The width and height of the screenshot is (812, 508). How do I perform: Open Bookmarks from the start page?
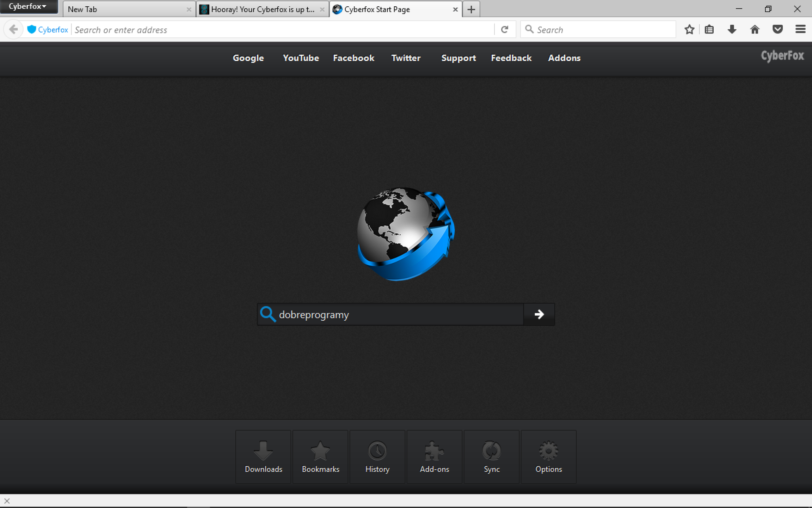coord(320,457)
